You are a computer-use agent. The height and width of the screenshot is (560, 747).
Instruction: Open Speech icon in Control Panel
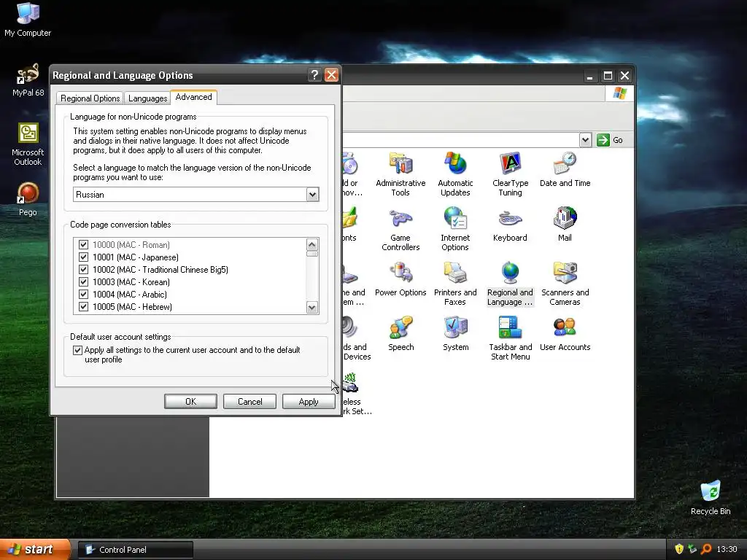400,334
